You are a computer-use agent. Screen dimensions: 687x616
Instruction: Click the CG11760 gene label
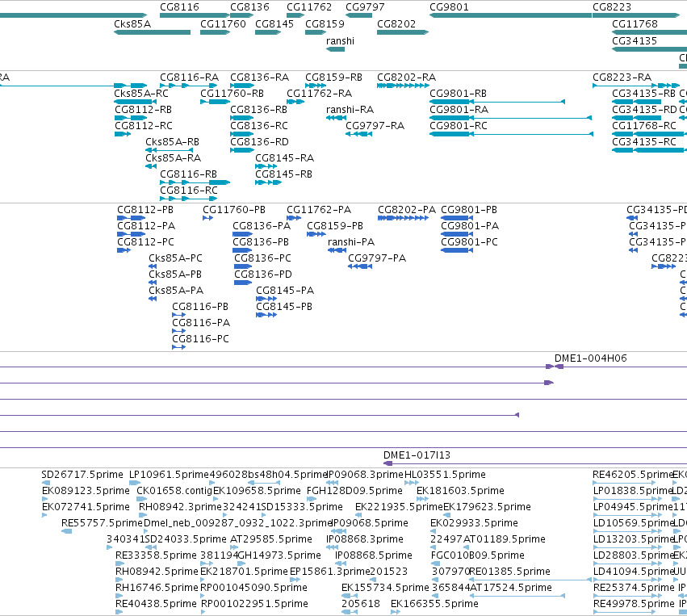click(223, 23)
